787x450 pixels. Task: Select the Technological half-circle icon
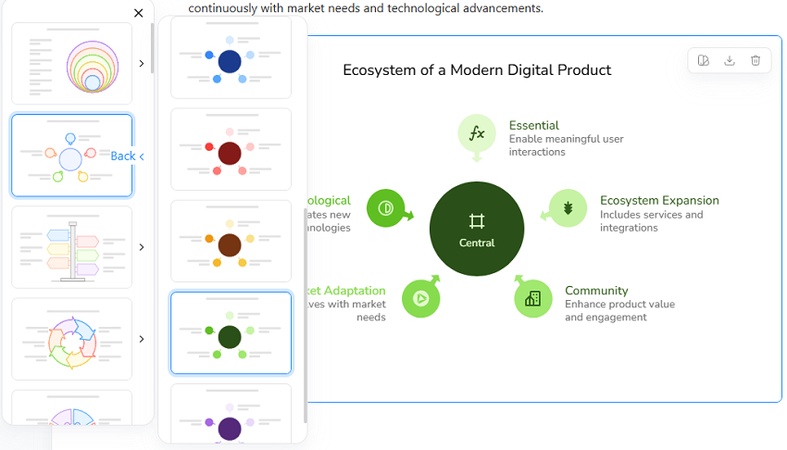(386, 208)
